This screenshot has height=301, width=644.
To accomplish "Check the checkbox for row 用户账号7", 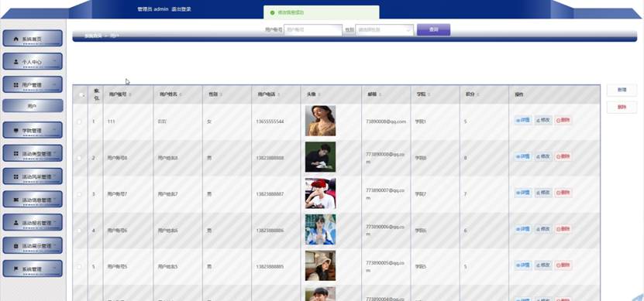I will coord(79,194).
